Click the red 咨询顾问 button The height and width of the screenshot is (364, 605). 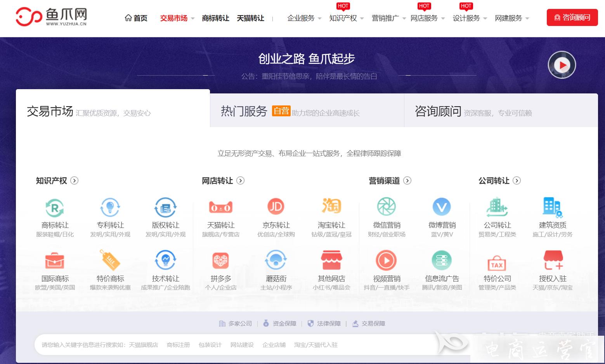[572, 17]
